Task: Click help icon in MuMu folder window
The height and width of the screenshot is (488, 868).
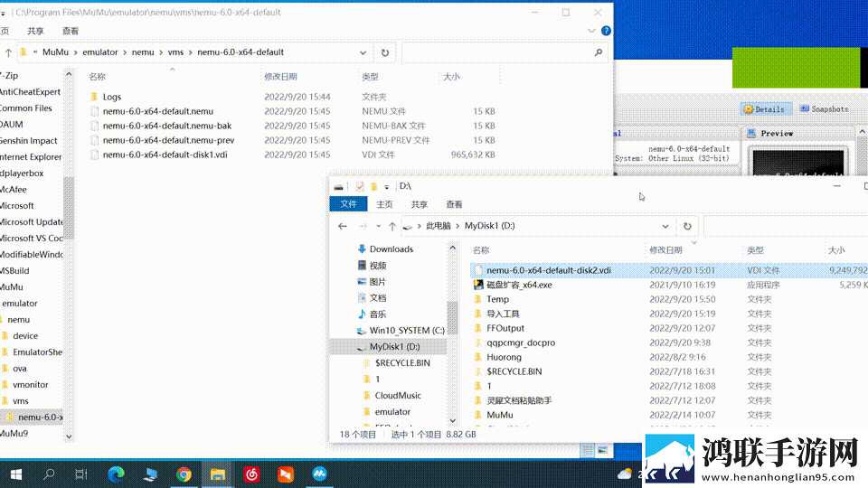Action: coord(606,31)
